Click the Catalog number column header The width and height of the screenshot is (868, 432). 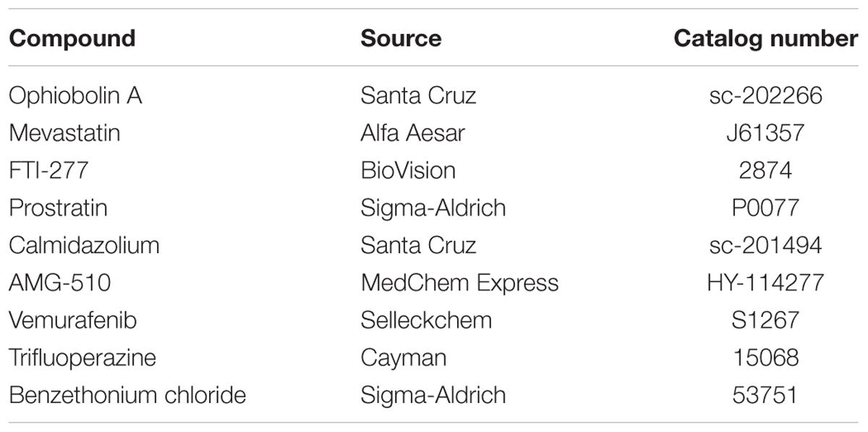pyautogui.click(x=766, y=38)
